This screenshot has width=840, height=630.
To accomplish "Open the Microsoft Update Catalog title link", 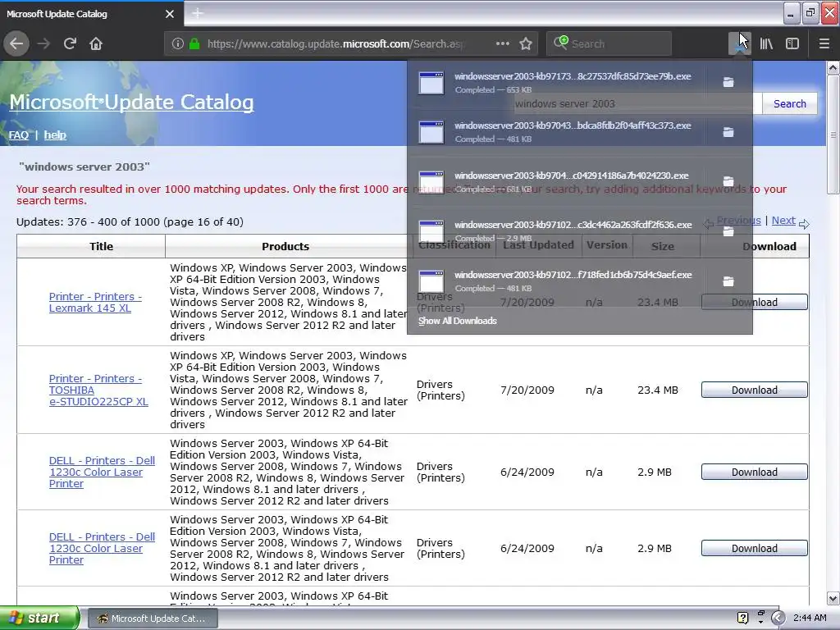I will [132, 102].
